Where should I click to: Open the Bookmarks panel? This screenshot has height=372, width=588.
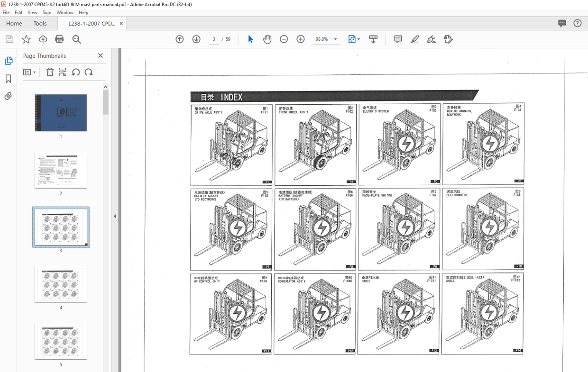8,79
